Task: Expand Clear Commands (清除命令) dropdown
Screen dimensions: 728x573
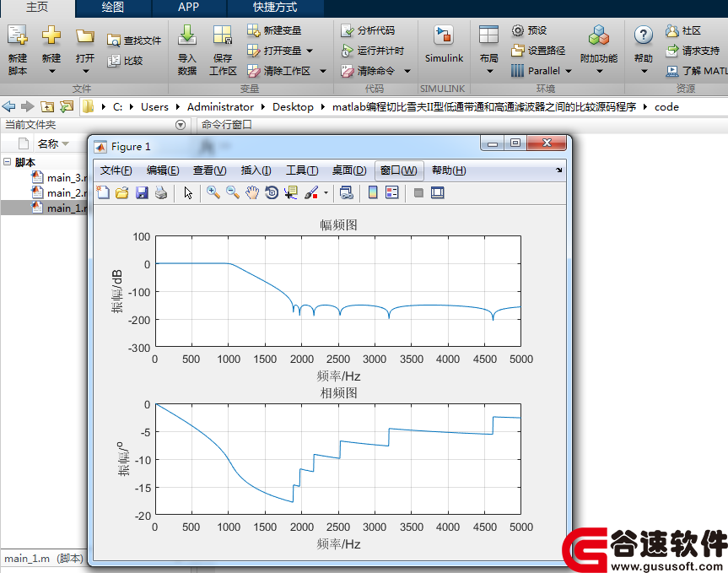Action: (407, 71)
